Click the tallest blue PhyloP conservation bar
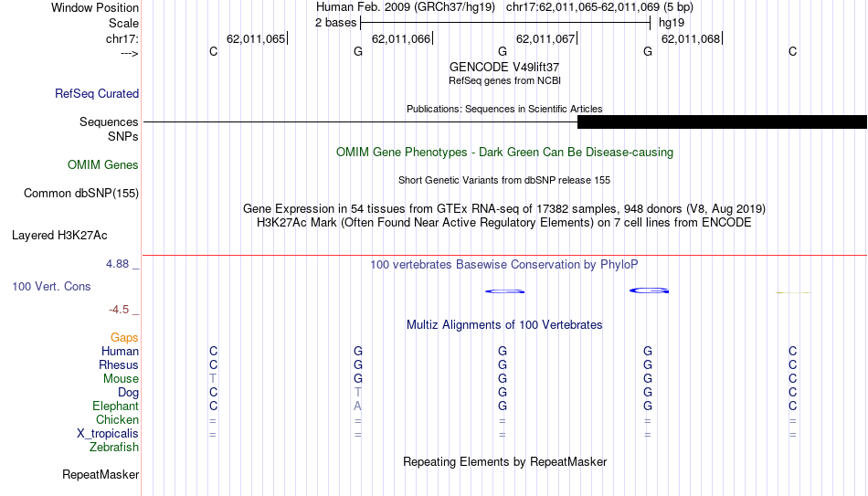This screenshot has width=868, height=496. pyautogui.click(x=650, y=290)
